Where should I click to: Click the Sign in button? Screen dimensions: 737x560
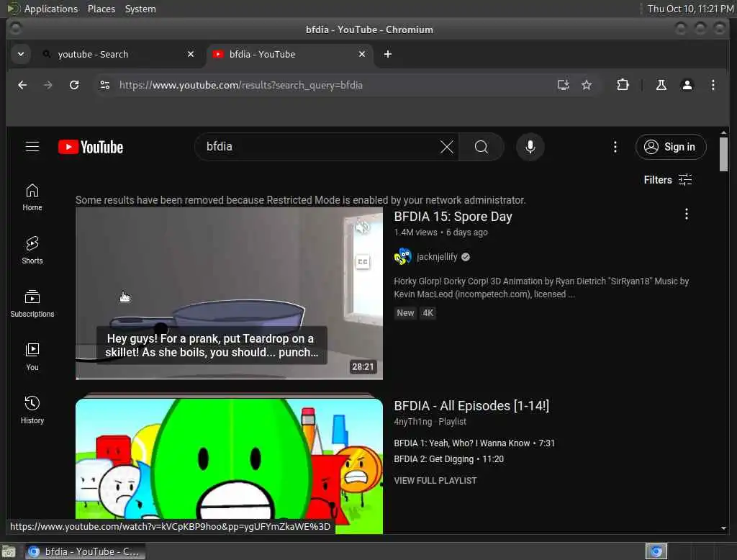(x=671, y=147)
